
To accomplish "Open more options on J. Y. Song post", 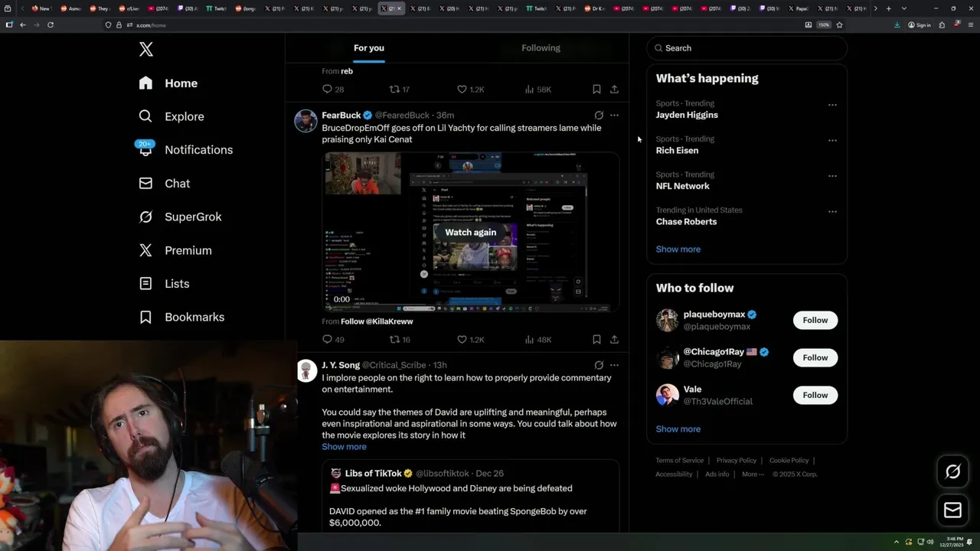I will pos(614,366).
